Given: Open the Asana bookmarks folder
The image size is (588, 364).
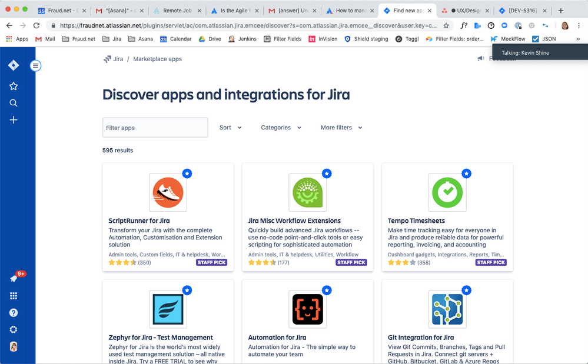Looking at the screenshot, I should pyautogui.click(x=141, y=39).
